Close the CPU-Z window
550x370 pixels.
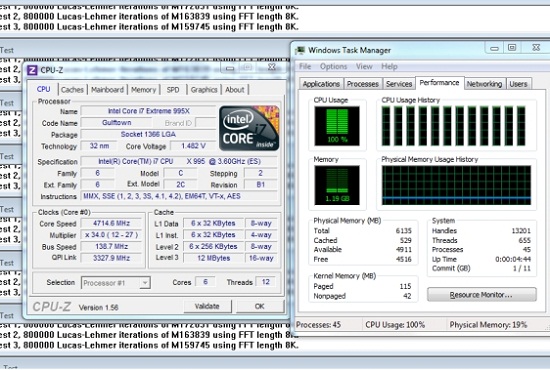click(272, 67)
